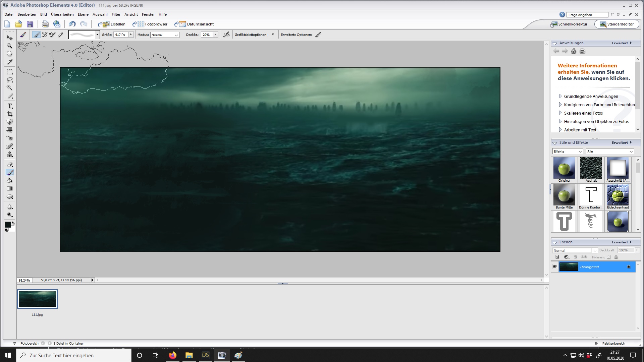Open the Filter menu

coord(116,14)
